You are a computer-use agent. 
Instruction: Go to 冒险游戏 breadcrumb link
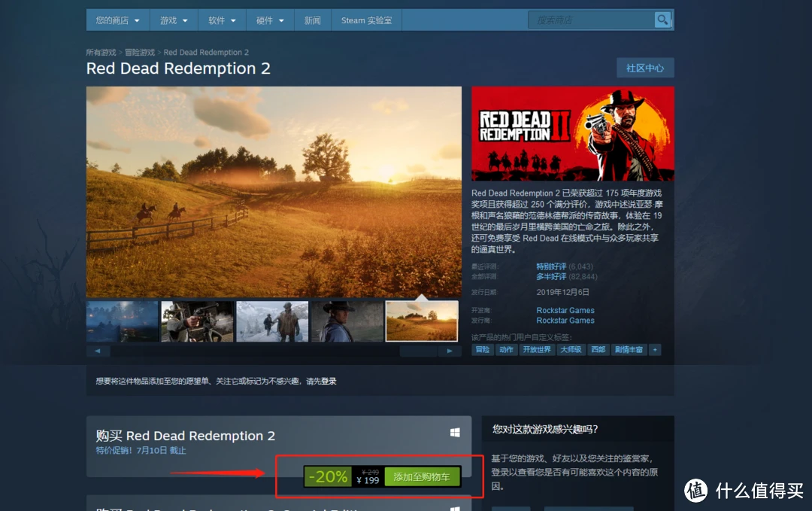tap(140, 53)
